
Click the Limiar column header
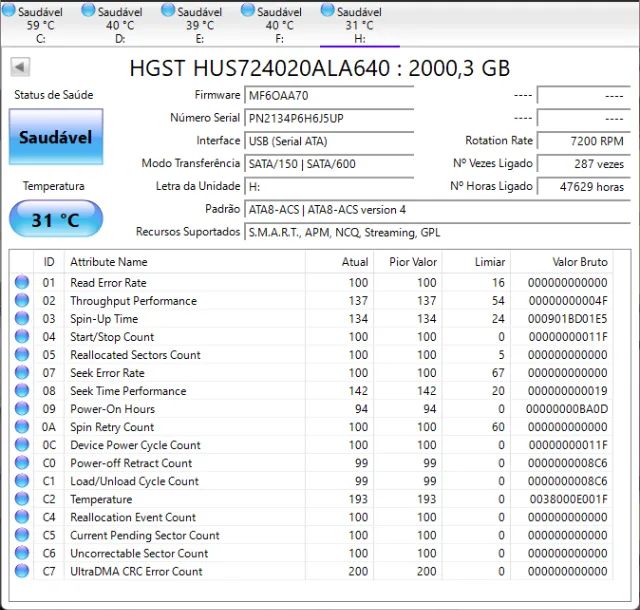point(476,262)
